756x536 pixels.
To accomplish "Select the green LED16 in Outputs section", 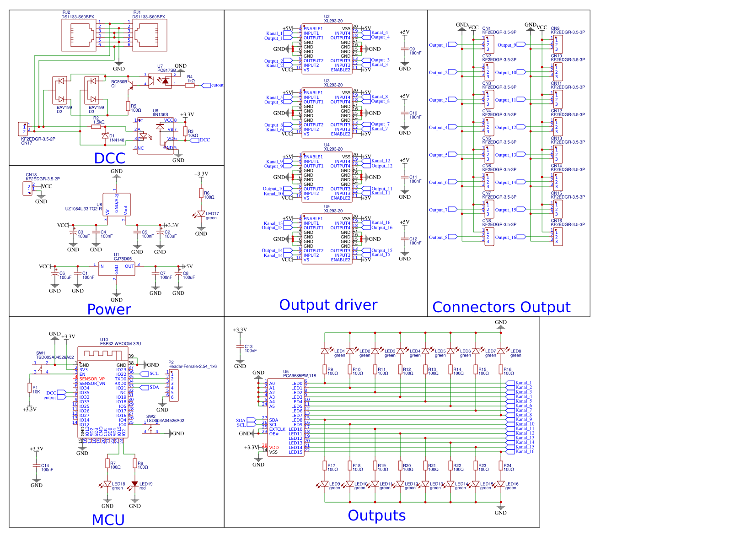I will pyautogui.click(x=501, y=484).
